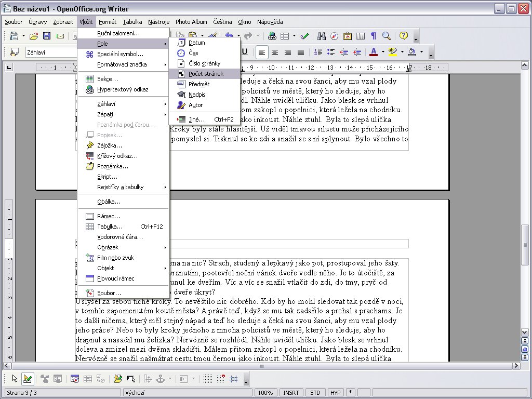Toggle numbered list
Screen dimensions: 532x399
point(318,52)
